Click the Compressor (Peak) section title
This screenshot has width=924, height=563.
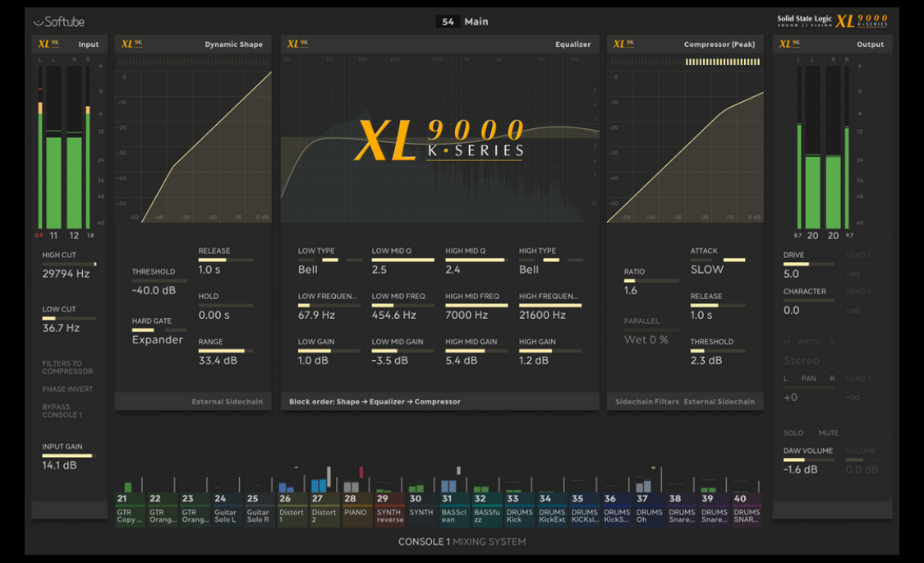coord(719,44)
